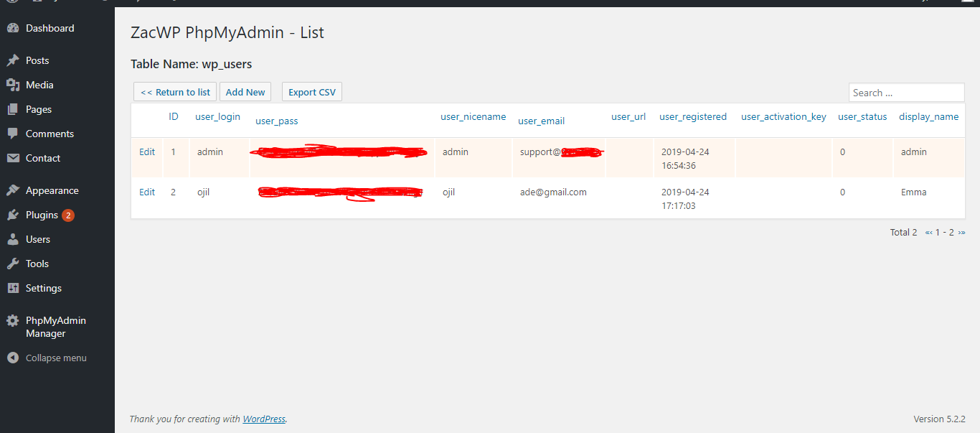
Task: Sort by user_pass column header
Action: click(x=277, y=121)
